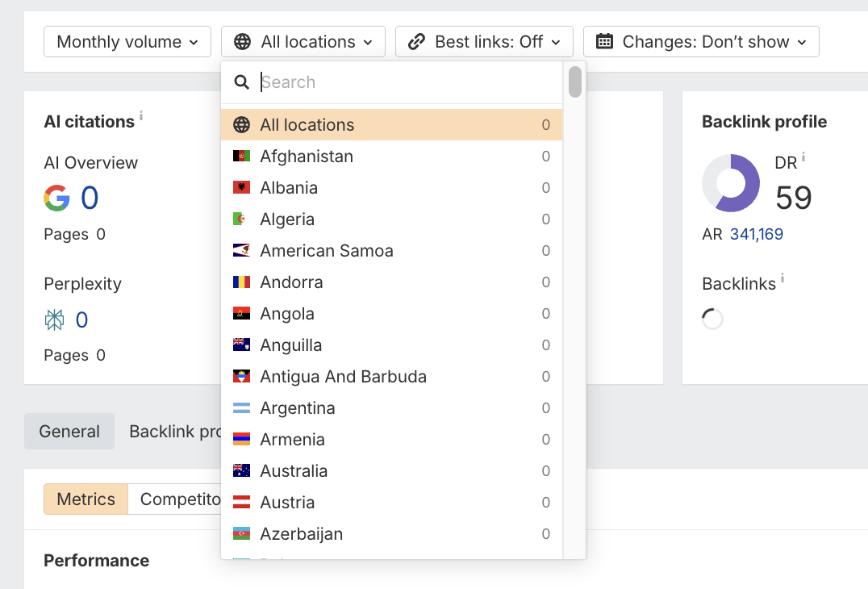Image resolution: width=868 pixels, height=589 pixels.
Task: Click the Algeria flag icon
Action: [241, 219]
